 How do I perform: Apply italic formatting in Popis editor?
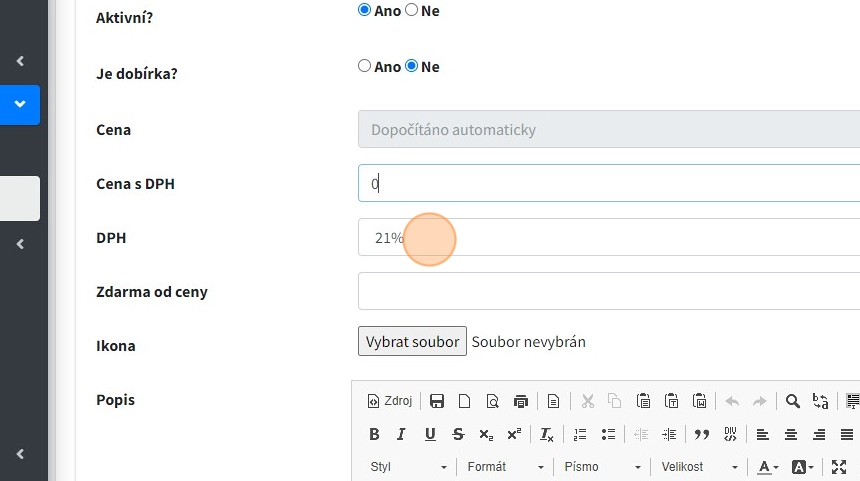tap(401, 434)
